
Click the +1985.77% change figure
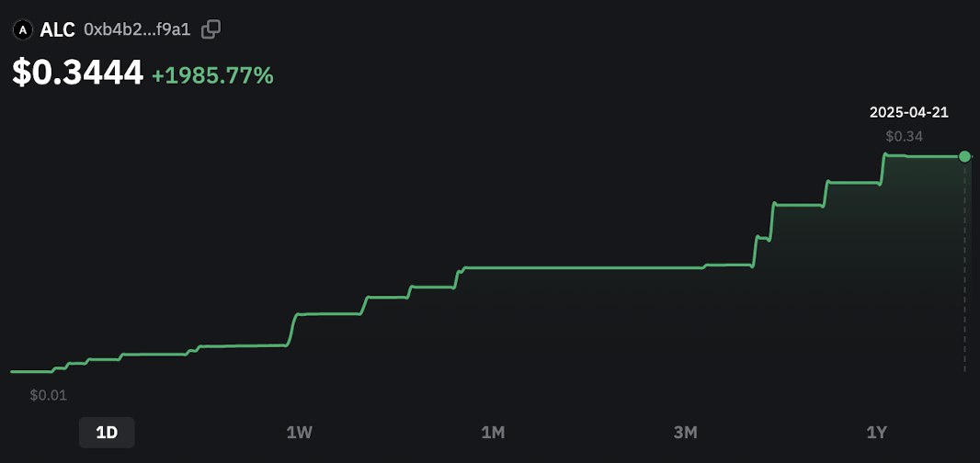212,75
